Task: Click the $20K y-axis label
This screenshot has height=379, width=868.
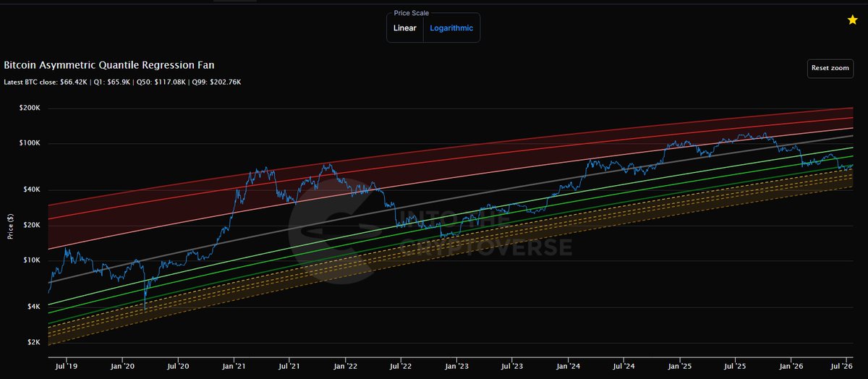Action: click(32, 225)
